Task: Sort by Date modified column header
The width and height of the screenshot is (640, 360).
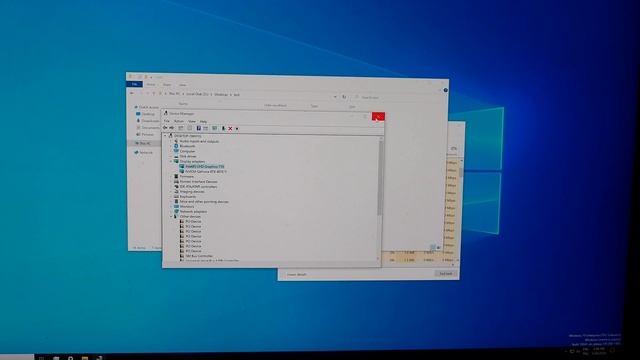Action: click(x=275, y=105)
